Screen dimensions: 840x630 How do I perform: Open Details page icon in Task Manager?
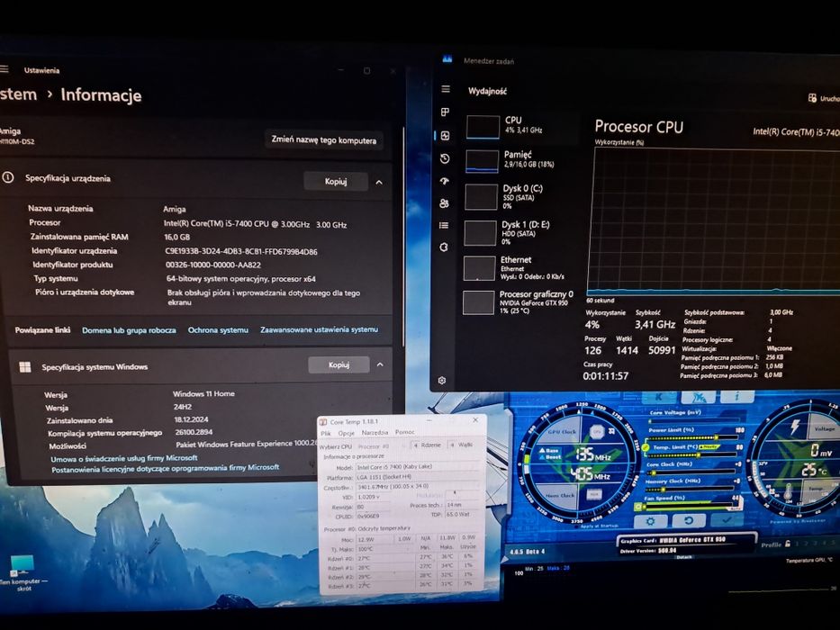[x=444, y=225]
